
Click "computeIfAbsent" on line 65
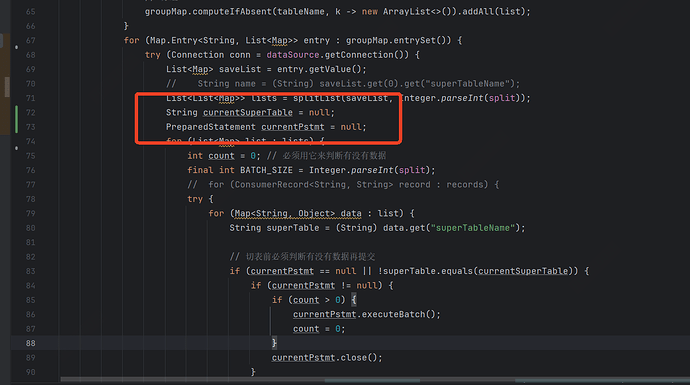point(233,12)
